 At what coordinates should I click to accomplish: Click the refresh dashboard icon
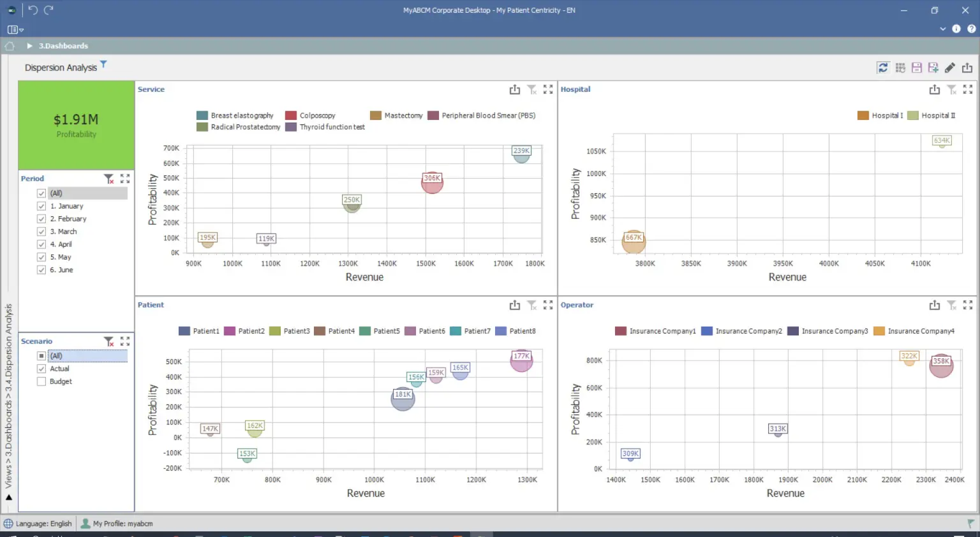[x=883, y=68]
